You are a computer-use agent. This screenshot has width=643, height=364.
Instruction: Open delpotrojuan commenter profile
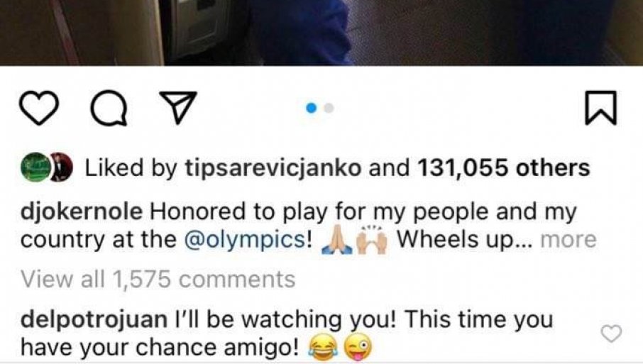(x=94, y=320)
